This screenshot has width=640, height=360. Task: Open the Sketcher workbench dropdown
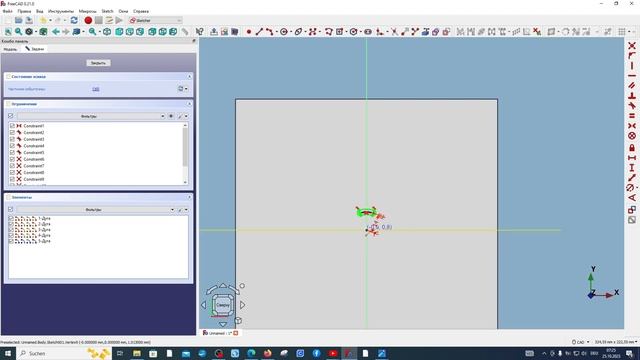pyautogui.click(x=155, y=20)
